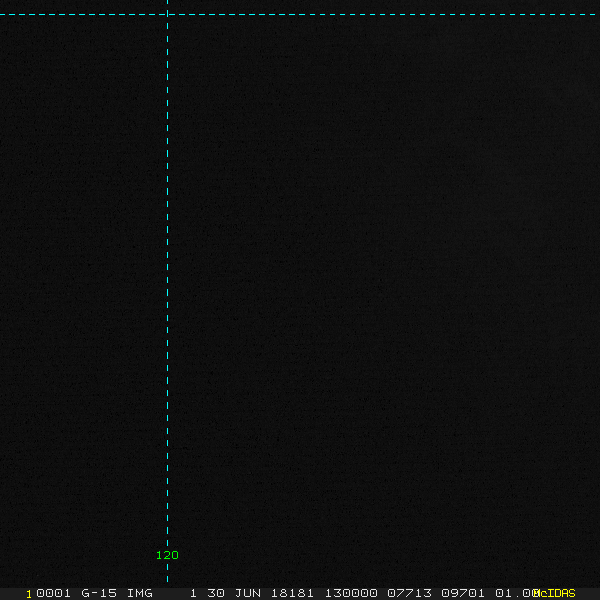Viewport: 600px width, 600px height.
Task: Click the IMG label in status bar
Action: coord(140,593)
